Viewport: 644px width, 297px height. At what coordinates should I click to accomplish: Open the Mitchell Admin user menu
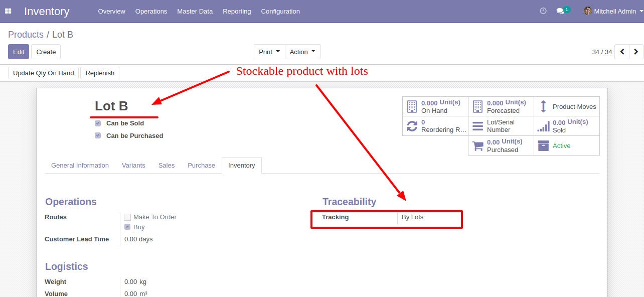610,11
